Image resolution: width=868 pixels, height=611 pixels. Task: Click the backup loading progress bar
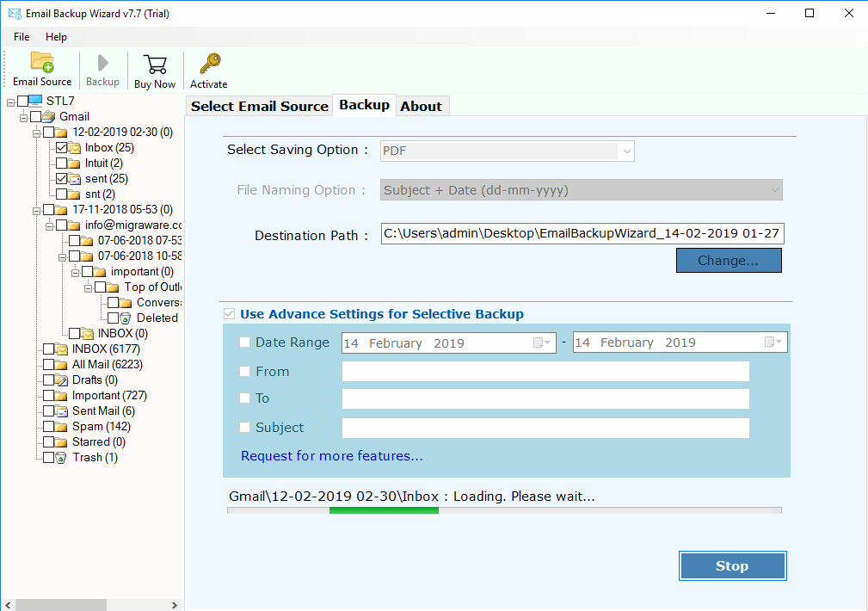[504, 510]
